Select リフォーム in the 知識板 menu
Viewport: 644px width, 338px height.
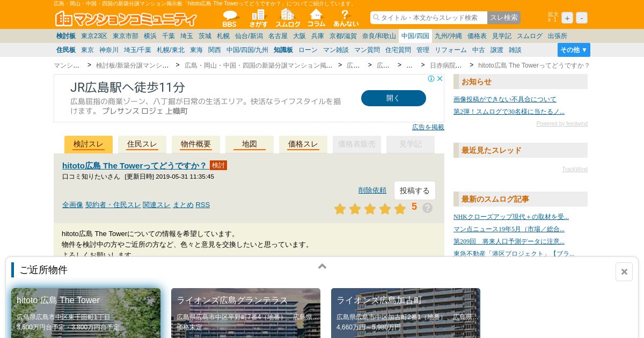pos(451,50)
